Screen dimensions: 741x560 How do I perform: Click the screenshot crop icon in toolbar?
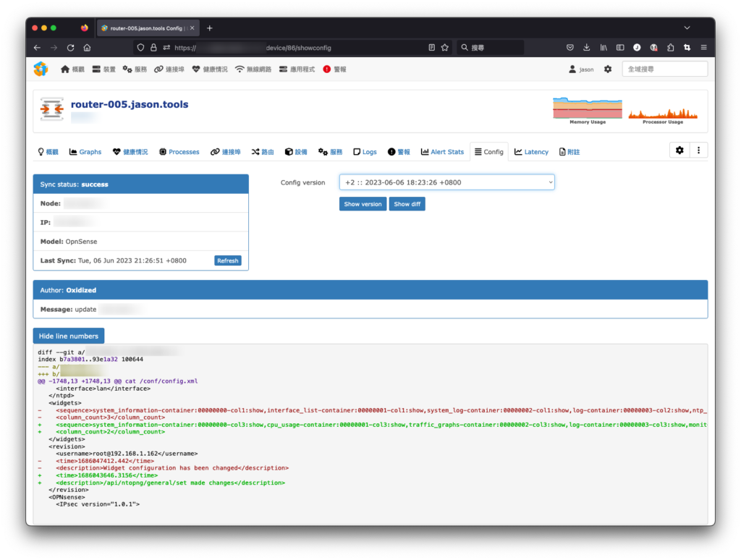pos(687,47)
